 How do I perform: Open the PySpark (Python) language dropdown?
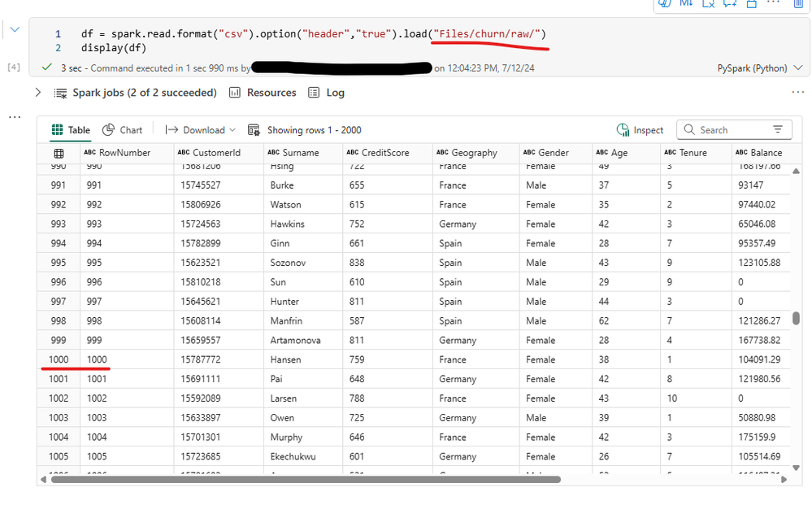760,67
